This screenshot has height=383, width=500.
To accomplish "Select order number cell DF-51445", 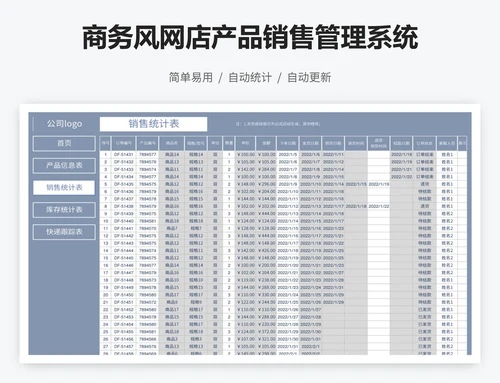I will pyautogui.click(x=124, y=258).
